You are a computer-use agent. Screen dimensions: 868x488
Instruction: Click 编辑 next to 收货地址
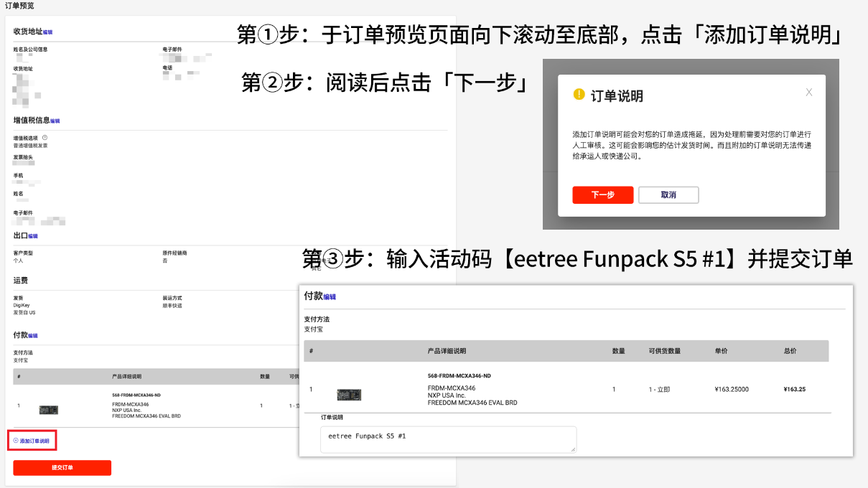pyautogui.click(x=47, y=32)
